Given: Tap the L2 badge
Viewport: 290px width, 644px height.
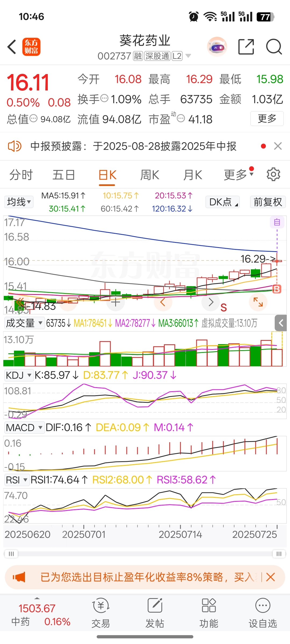Looking at the screenshot, I should [177, 56].
